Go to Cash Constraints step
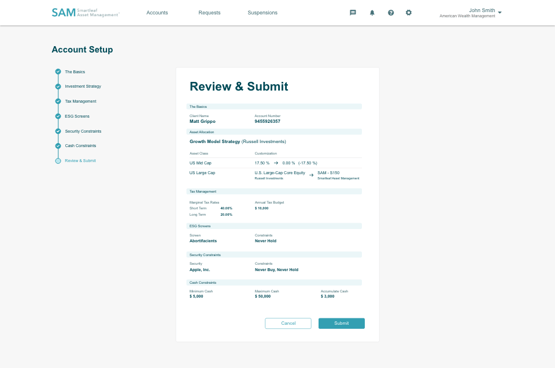The image size is (555, 368). click(x=80, y=146)
